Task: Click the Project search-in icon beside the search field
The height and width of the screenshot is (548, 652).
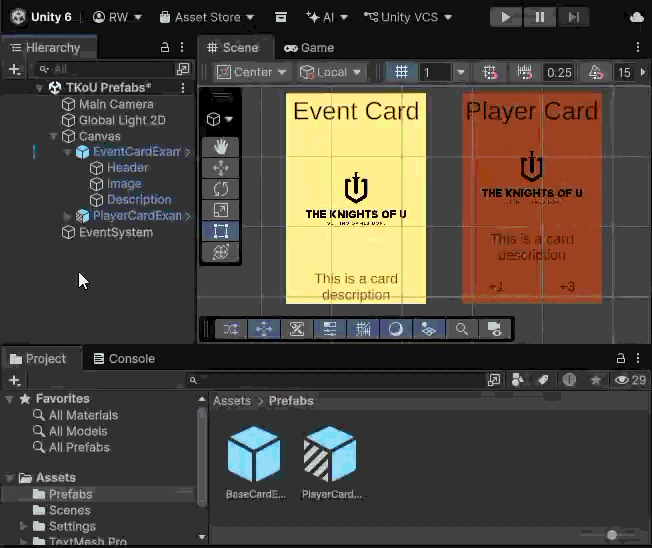Action: pyautogui.click(x=494, y=380)
